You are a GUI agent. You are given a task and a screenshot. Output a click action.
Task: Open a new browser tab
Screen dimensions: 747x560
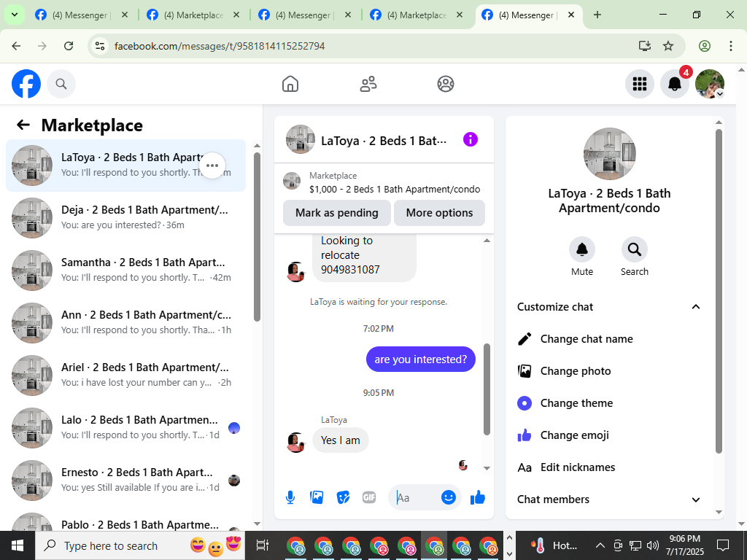click(x=597, y=15)
